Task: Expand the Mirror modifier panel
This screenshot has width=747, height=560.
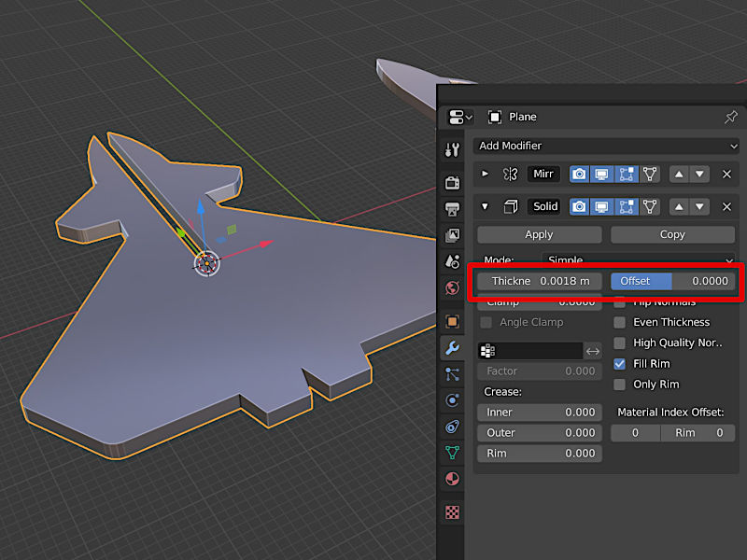Action: (x=485, y=174)
